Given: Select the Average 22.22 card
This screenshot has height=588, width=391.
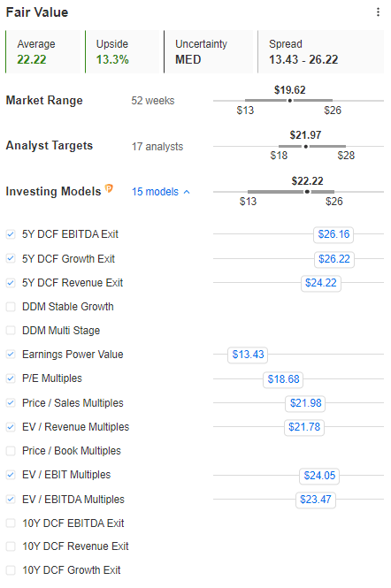Looking at the screenshot, I should (x=43, y=52).
